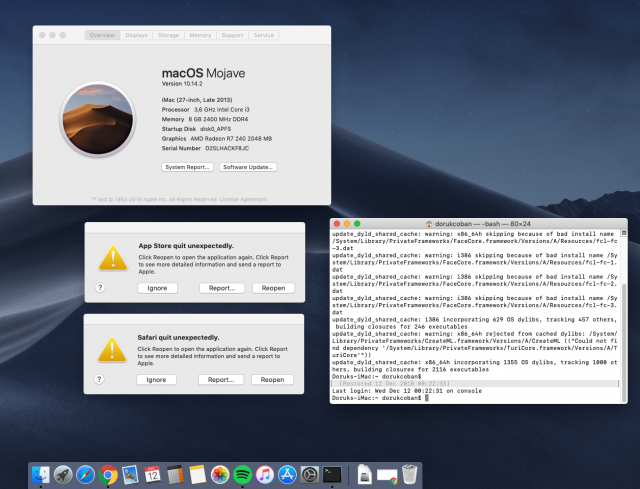The image size is (640, 489).
Task: Open App Store from the dock
Action: 287,474
